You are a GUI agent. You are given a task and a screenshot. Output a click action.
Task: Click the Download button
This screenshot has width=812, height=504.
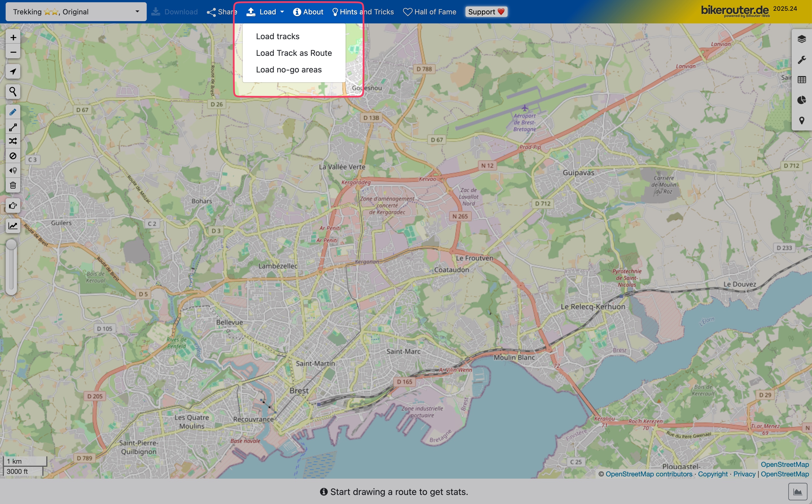click(x=174, y=12)
